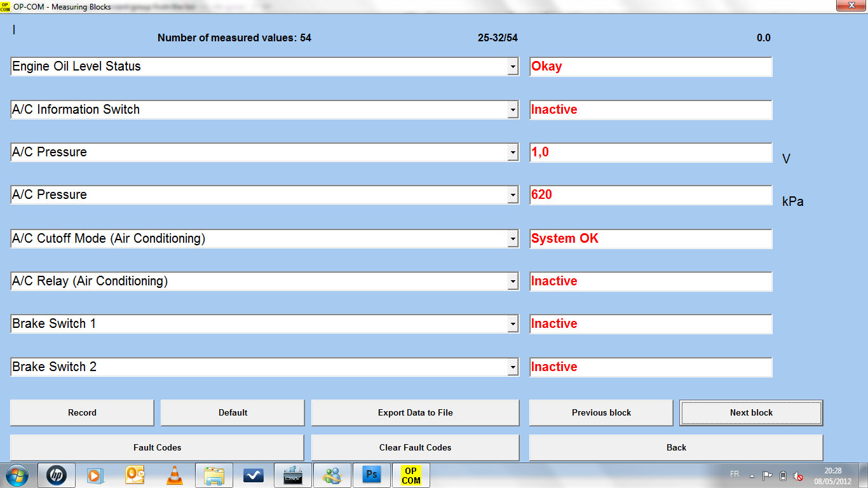Open the muted volume tray icon
This screenshot has width=868, height=488.
[x=799, y=475]
